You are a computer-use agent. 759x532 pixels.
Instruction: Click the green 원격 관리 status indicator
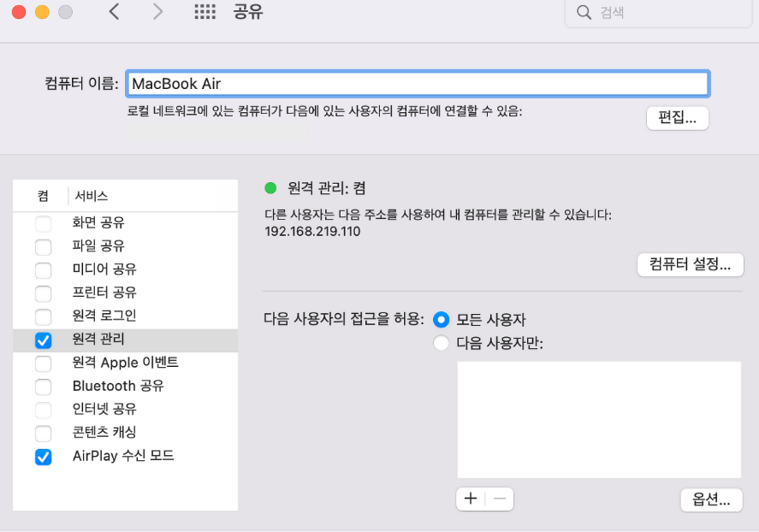click(x=270, y=188)
